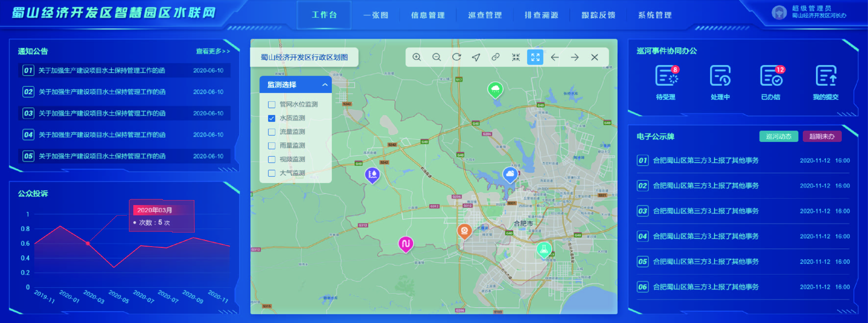The height and width of the screenshot is (323, 868).
Task: Collapse the 监测选择 panel
Action: 325,84
